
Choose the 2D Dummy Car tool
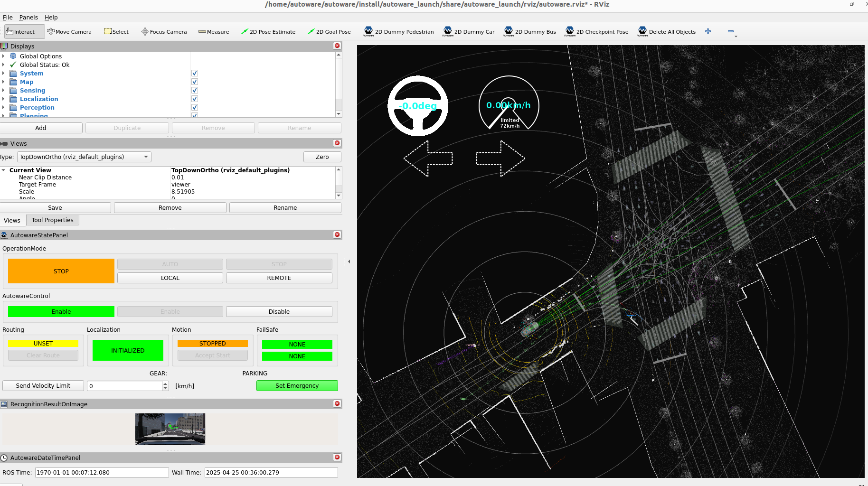(x=469, y=32)
